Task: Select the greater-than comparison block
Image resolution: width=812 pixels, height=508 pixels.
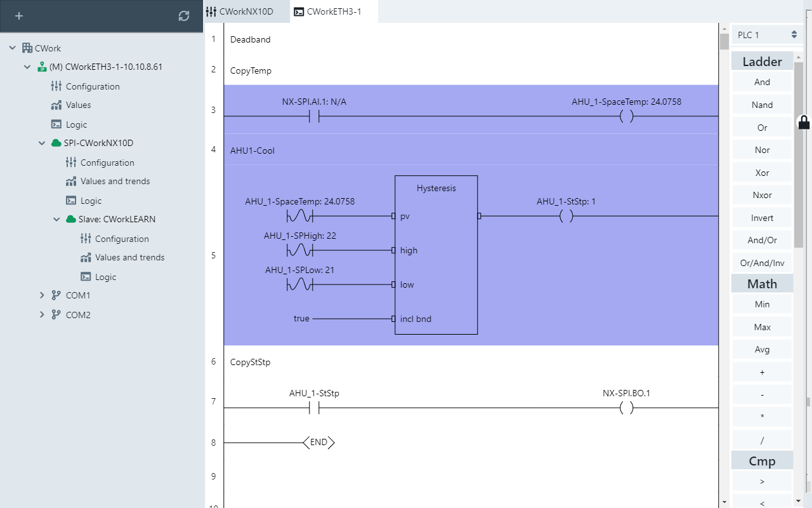Action: 761,481
